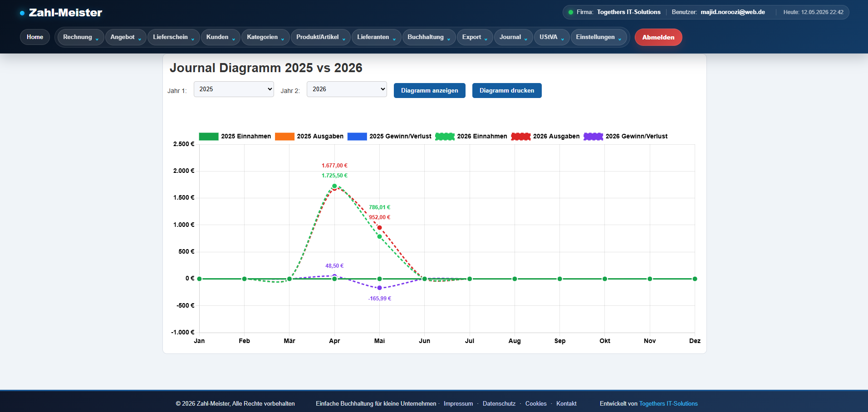Open the Journal menu
Viewport: 868px width, 412px height.
[x=513, y=37]
